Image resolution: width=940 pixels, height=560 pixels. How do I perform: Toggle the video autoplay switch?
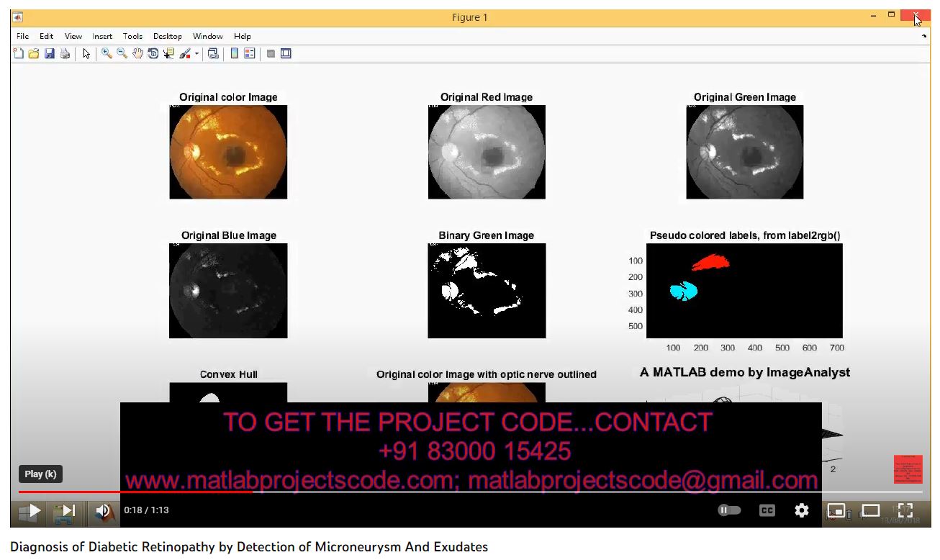tap(729, 510)
